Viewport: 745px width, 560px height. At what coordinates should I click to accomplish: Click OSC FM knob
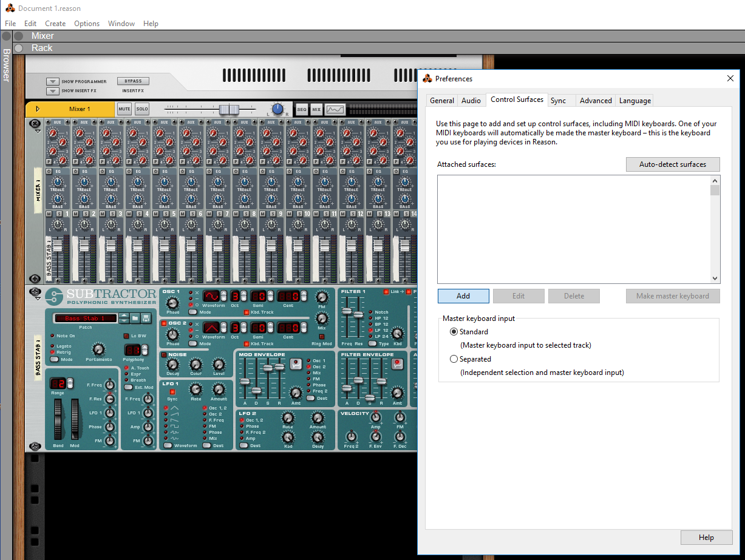click(x=322, y=297)
